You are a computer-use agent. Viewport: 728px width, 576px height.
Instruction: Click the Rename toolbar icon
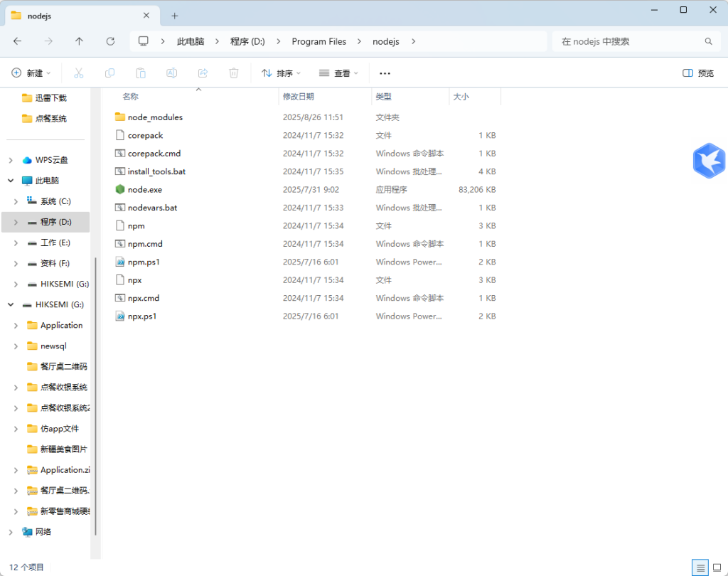[172, 73]
